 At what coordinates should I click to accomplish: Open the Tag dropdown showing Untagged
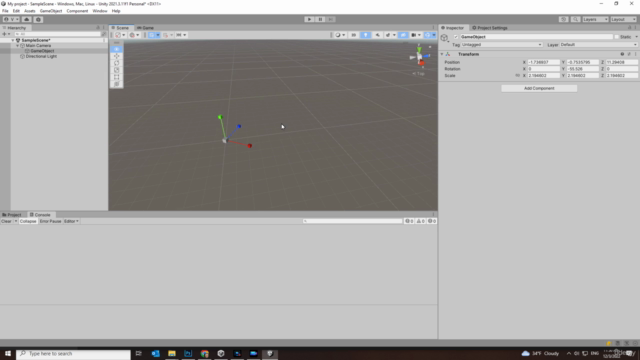click(x=502, y=44)
